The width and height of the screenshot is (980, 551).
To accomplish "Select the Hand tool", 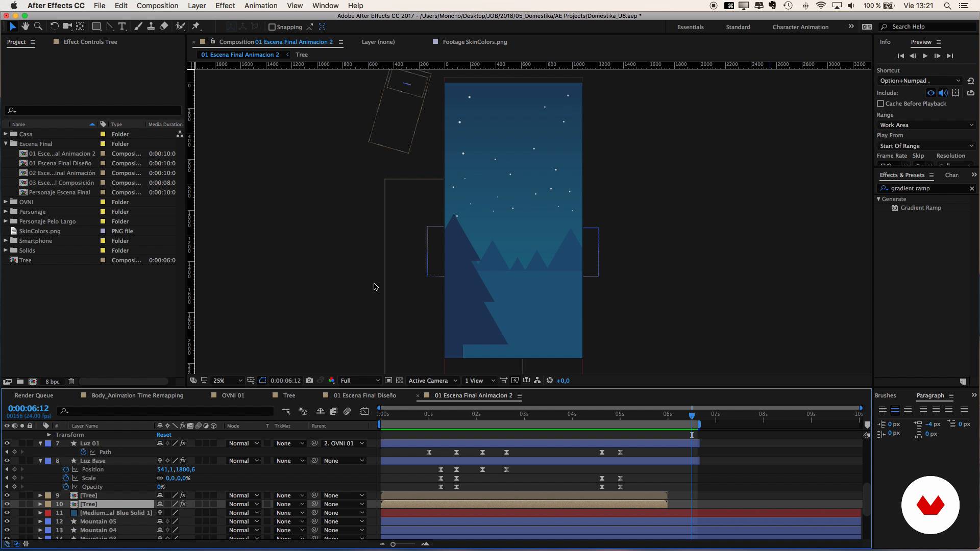I will click(25, 27).
